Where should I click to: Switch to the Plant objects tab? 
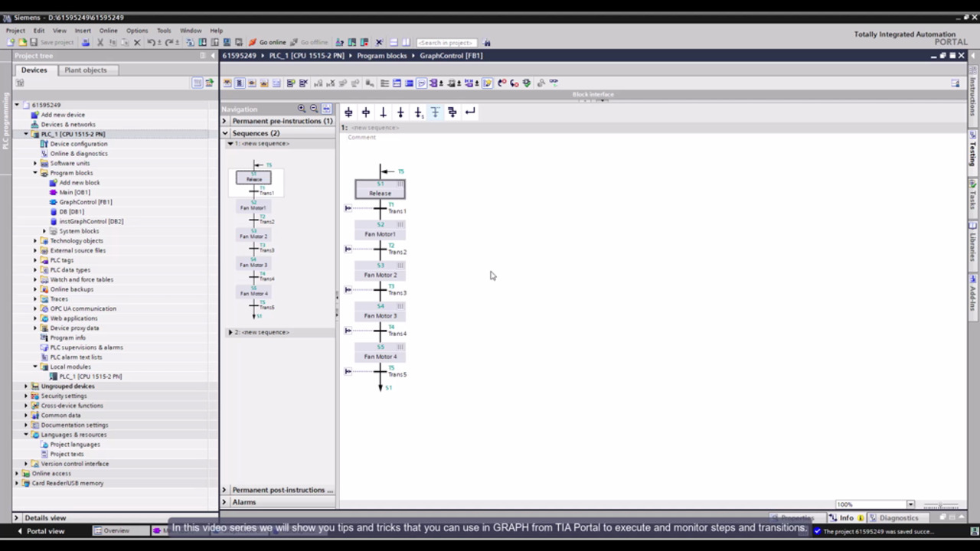[86, 70]
